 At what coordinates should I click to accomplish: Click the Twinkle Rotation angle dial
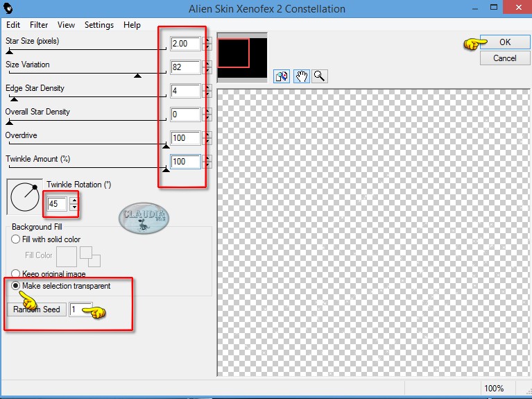coord(25,197)
